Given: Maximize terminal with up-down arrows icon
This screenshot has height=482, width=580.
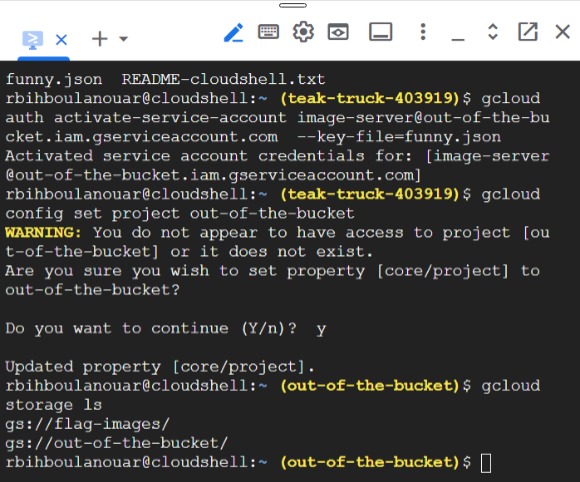Looking at the screenshot, I should click(x=493, y=32).
